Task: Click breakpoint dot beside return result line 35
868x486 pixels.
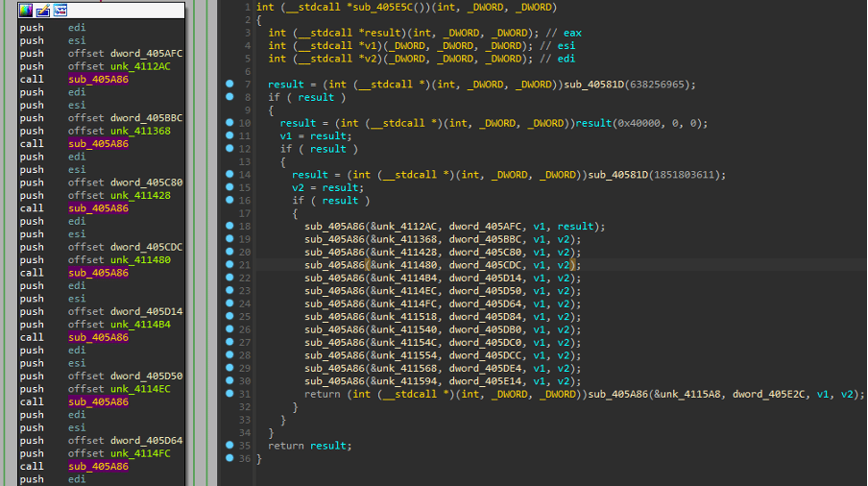Action: [x=229, y=446]
